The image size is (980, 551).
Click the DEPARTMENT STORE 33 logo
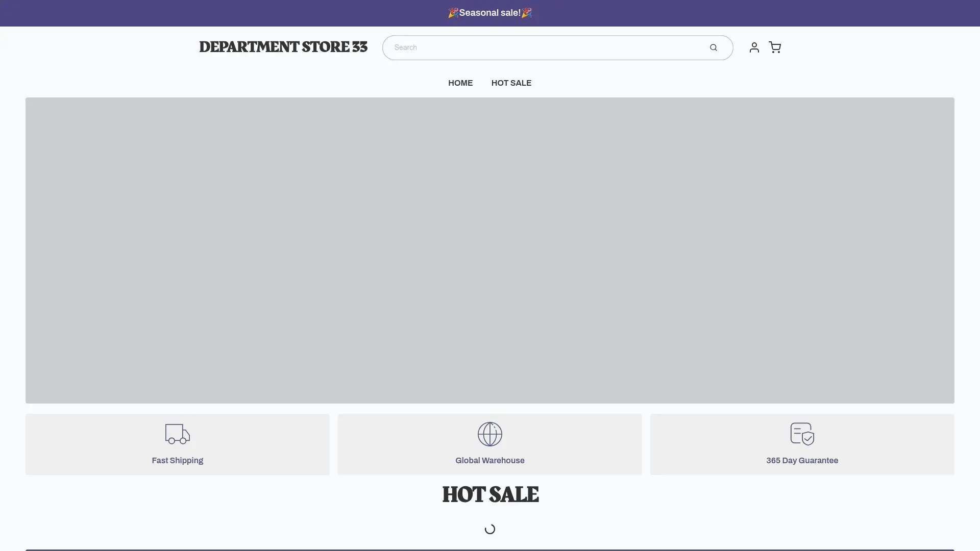tap(283, 47)
